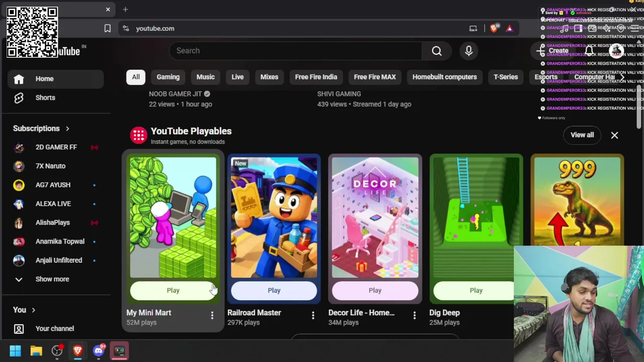Screen dimensions: 644x362
Task: Open the Anjali Unfiltered subscription
Action: [x=55, y=260]
